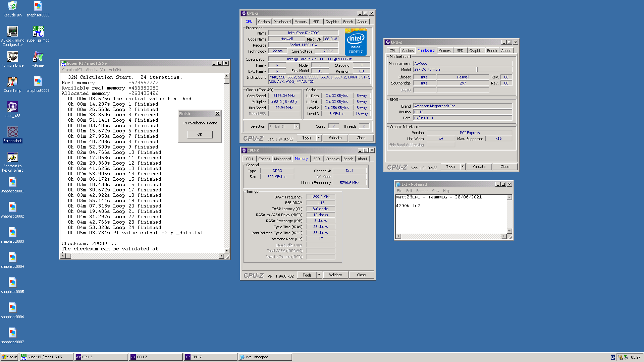Open snaphsot0001 desktop file
This screenshot has height=362, width=644.
[x=12, y=185]
